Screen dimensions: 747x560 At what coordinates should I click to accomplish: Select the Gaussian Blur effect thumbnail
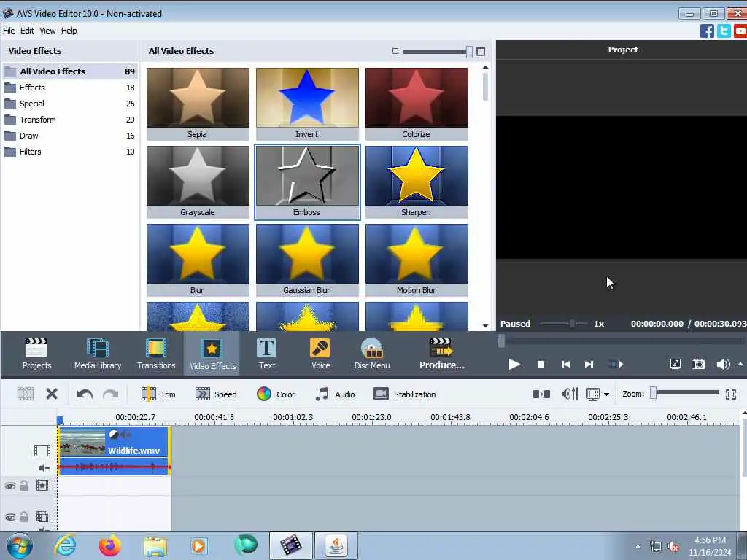coord(307,260)
